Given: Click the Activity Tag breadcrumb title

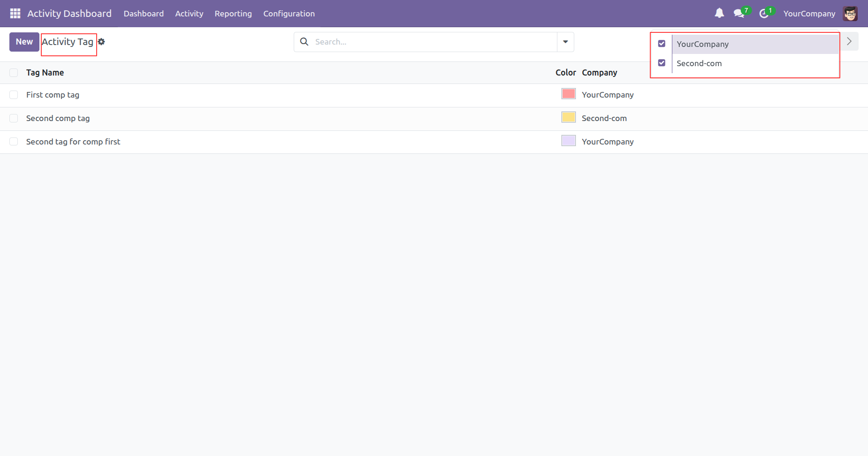Looking at the screenshot, I should (68, 42).
